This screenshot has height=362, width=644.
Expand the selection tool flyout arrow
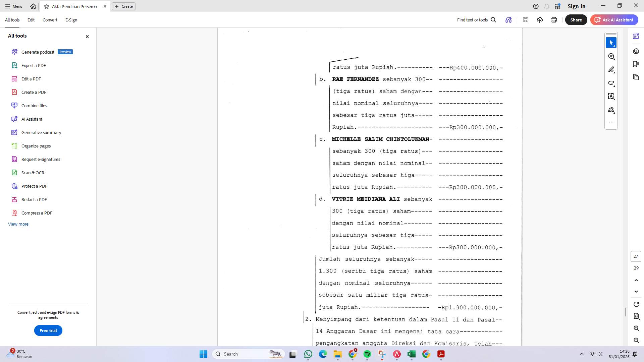615,45
